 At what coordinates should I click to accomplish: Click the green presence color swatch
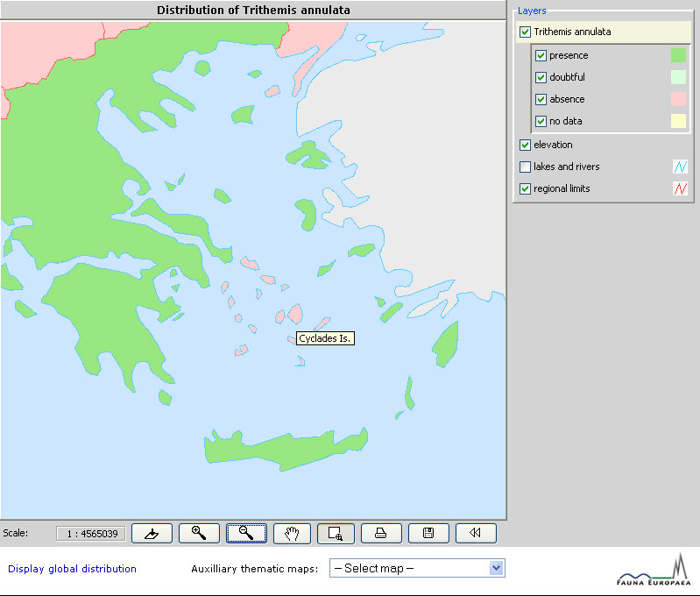[678, 55]
